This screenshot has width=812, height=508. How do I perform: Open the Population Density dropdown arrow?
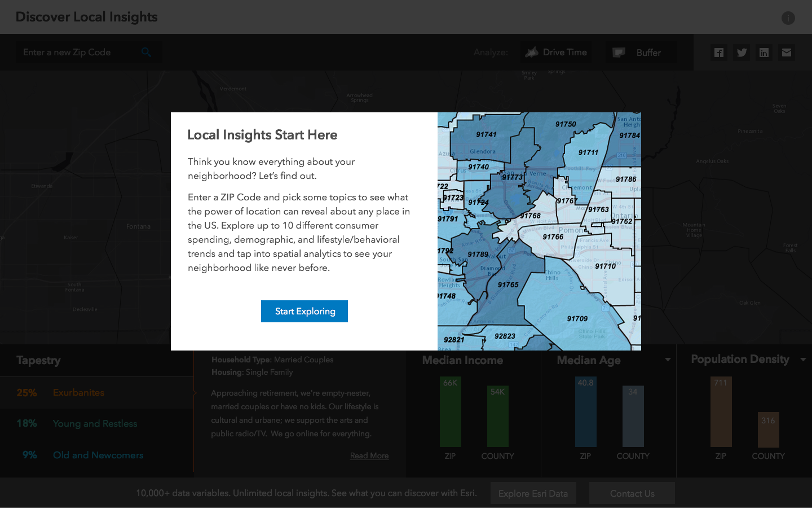(x=803, y=360)
